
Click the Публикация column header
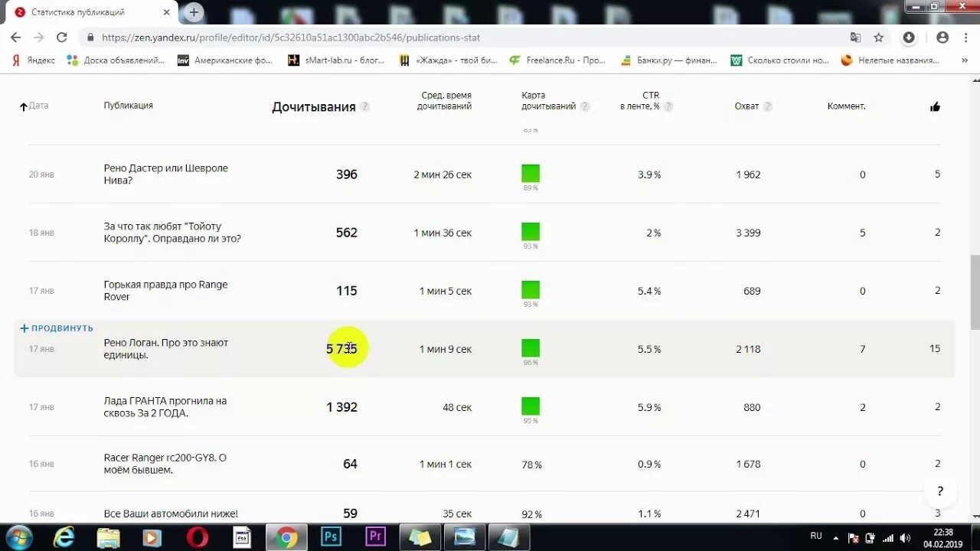[x=129, y=106]
